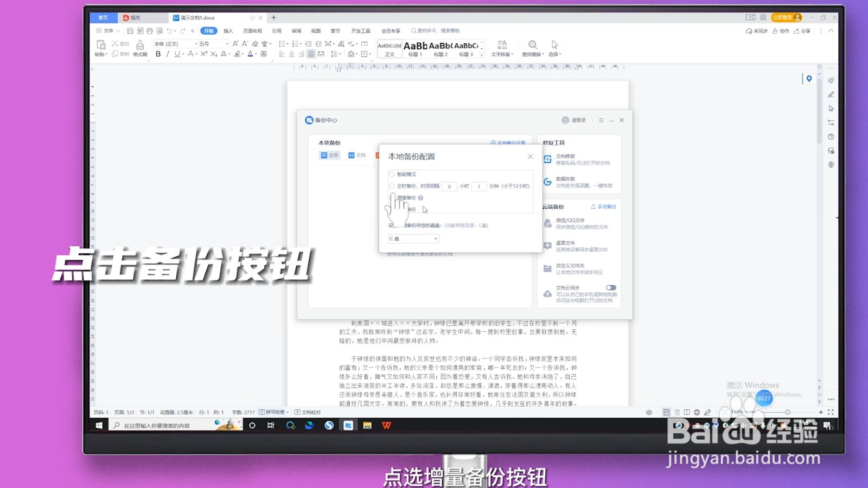The width and height of the screenshot is (868, 488).
Task: Click the clear formatting eraser icon
Action: (255, 43)
